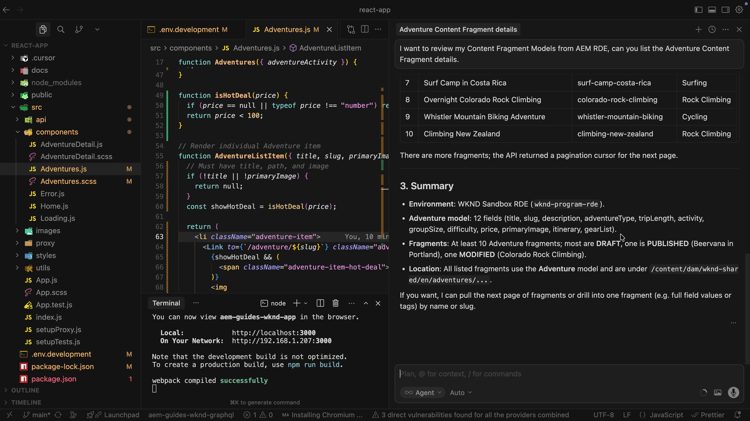Select the Terminal panel tab
Screen dimensions: 750x421
(166, 303)
